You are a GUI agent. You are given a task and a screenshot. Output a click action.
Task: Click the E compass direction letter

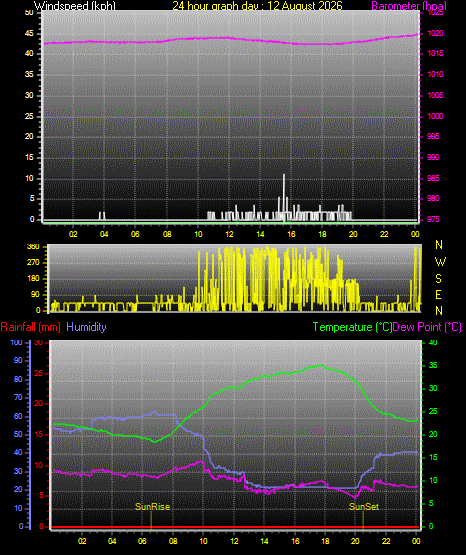[x=438, y=295]
